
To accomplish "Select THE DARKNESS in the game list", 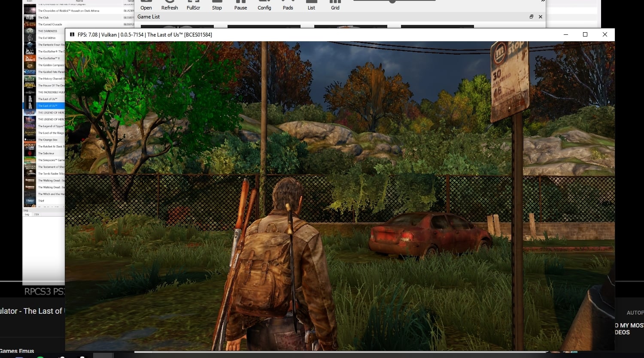I will point(44,31).
